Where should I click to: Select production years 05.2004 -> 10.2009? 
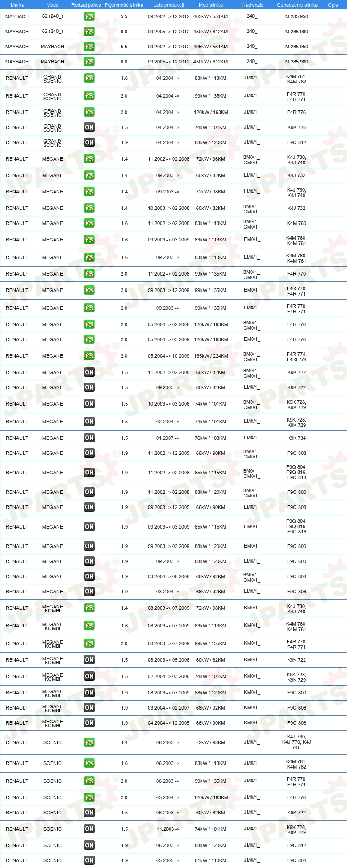point(169,356)
